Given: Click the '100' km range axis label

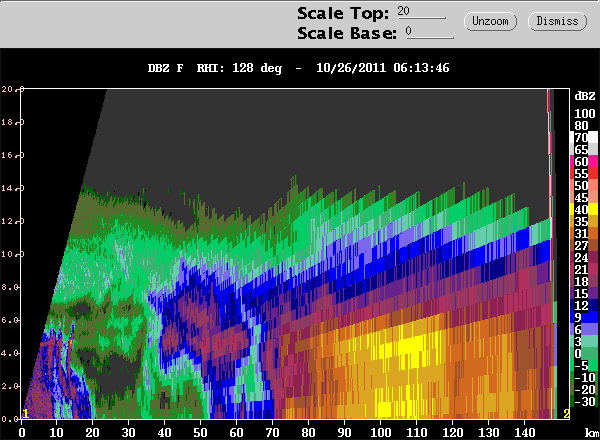Looking at the screenshot, I should click(x=380, y=432).
